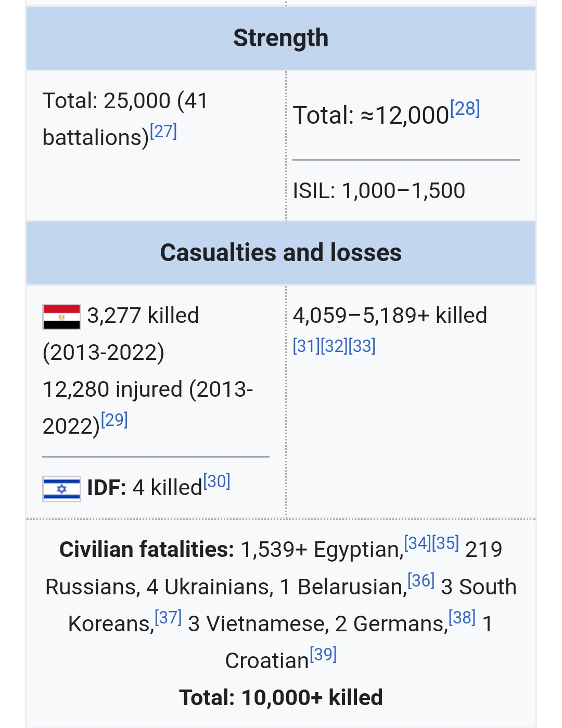
Task: Tap reference 38 after 2 Germans
Action: [x=462, y=617]
